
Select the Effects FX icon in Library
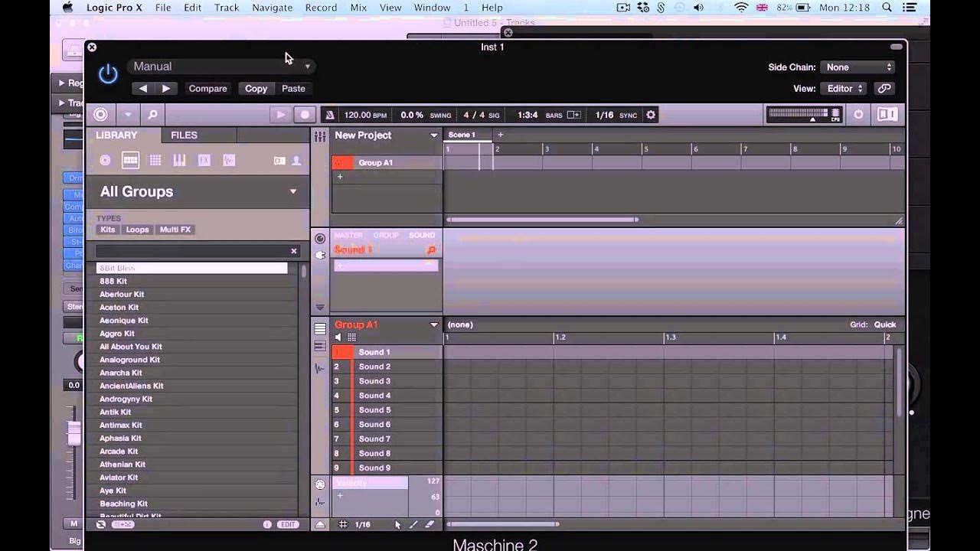click(x=204, y=160)
